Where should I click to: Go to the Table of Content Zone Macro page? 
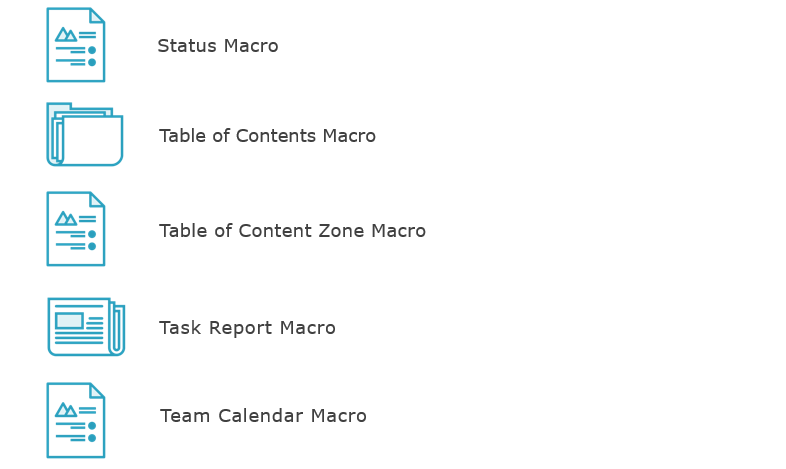[x=292, y=230]
